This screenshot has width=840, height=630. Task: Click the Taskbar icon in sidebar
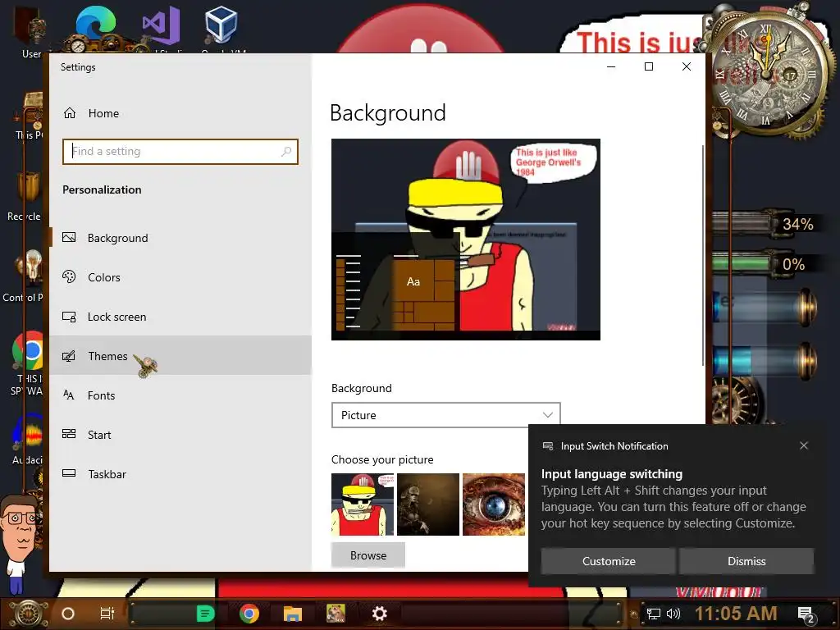coord(69,473)
